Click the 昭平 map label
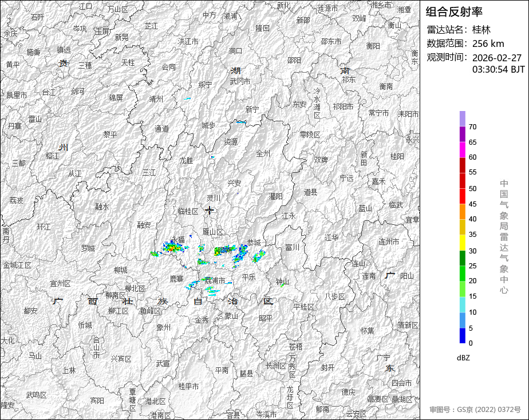 click(266, 318)
